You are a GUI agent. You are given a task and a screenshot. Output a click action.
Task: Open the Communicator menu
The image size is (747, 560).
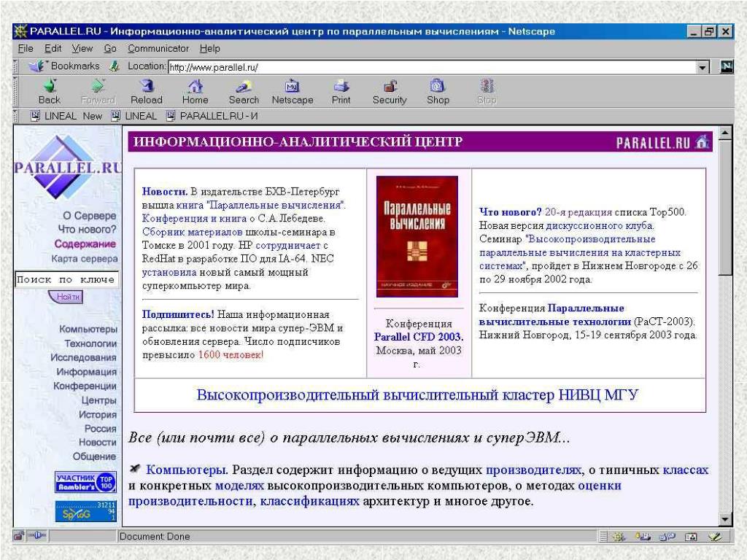pyautogui.click(x=158, y=49)
